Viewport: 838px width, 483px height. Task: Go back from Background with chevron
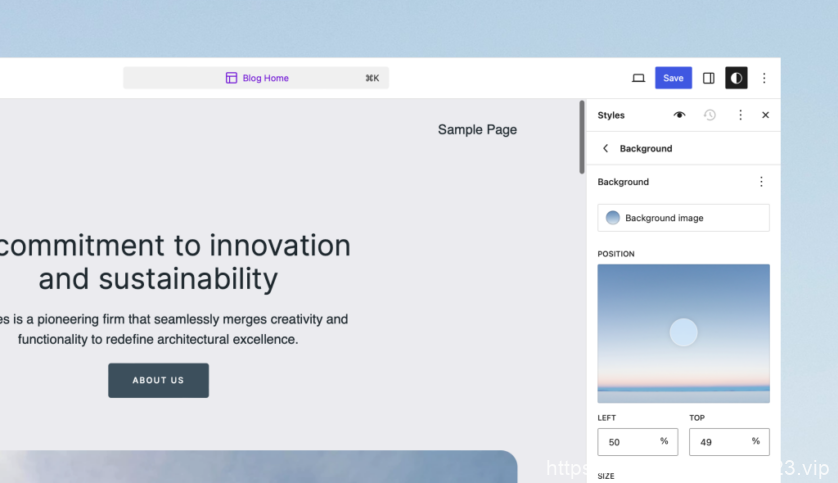(x=606, y=149)
